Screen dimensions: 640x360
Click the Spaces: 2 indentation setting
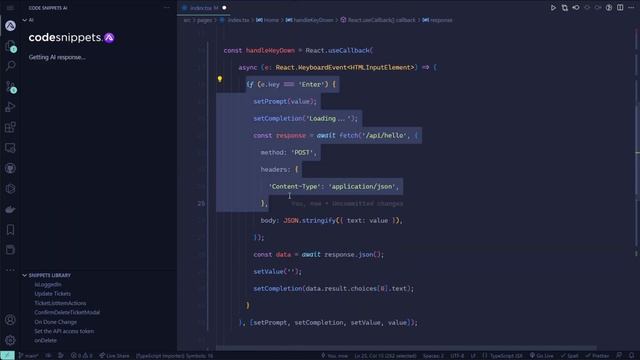pos(433,356)
